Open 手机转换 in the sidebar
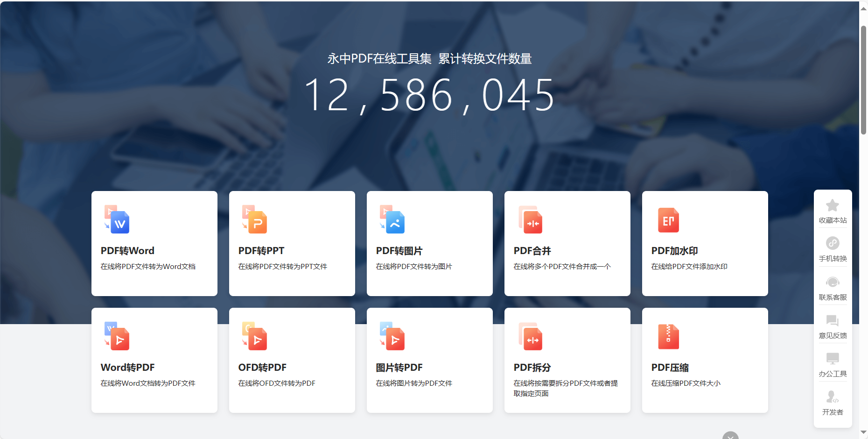This screenshot has height=439, width=868. pyautogui.click(x=833, y=244)
